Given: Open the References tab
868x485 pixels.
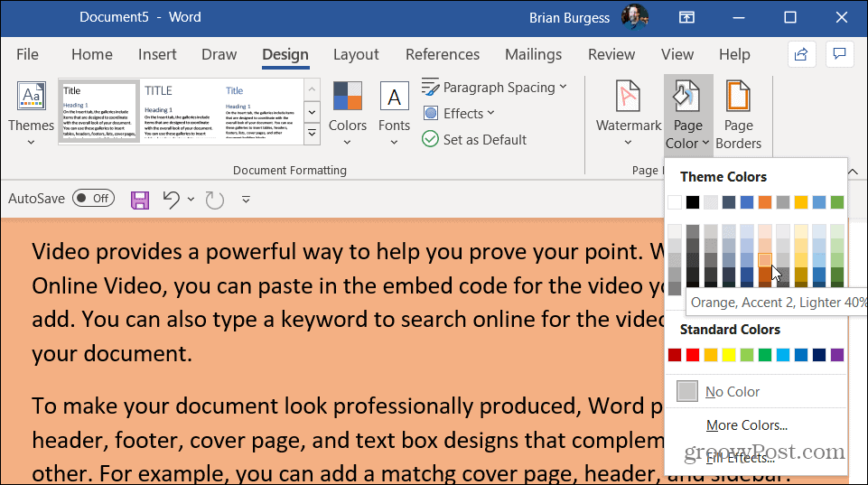Looking at the screenshot, I should (443, 54).
